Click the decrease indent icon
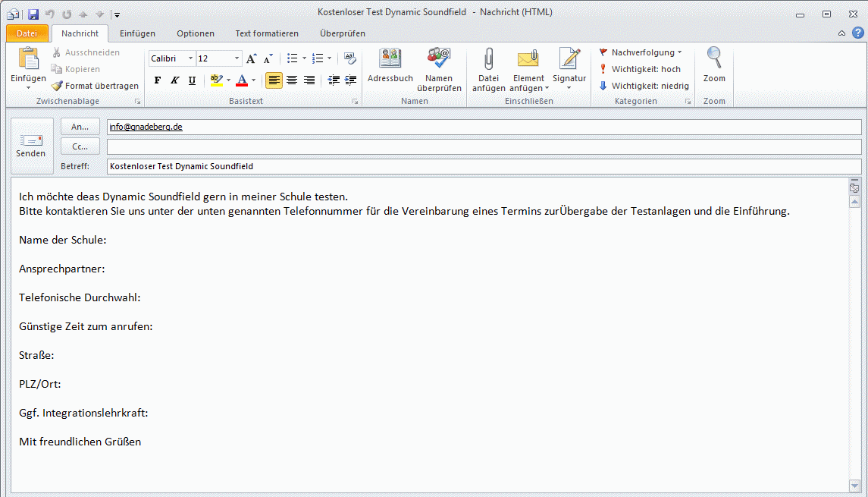868x497 pixels. click(x=334, y=80)
